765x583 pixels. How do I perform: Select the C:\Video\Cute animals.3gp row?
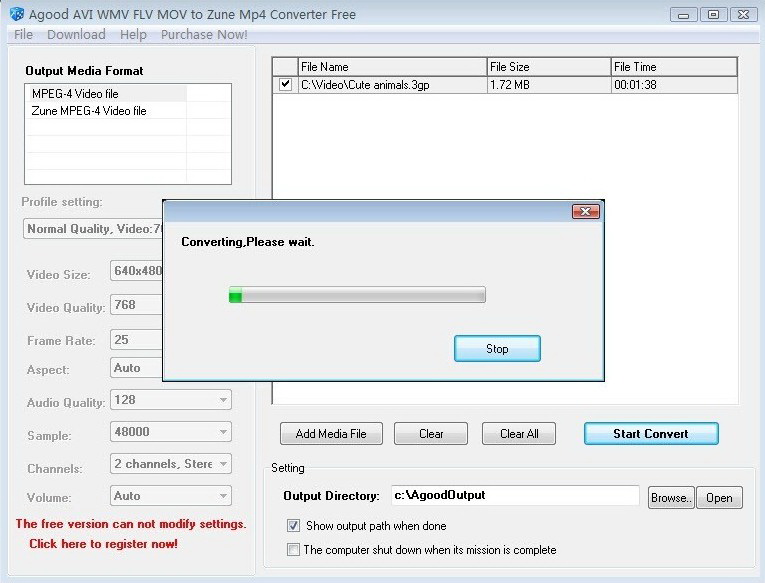click(x=505, y=84)
